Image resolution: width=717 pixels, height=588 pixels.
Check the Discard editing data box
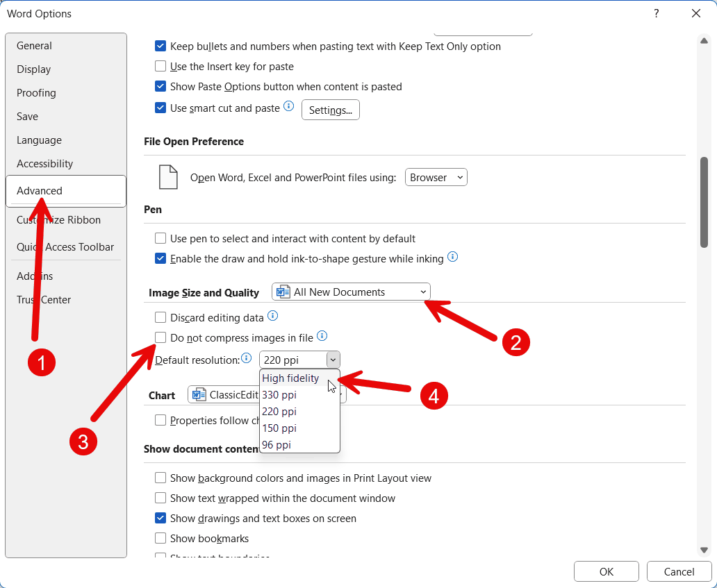160,317
